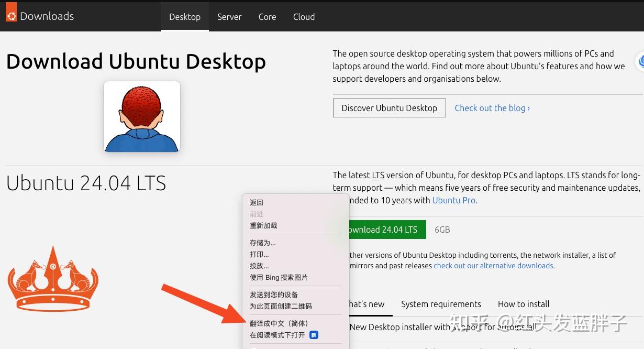Choose 存储为... to save the page
The width and height of the screenshot is (644, 349).
coord(262,243)
